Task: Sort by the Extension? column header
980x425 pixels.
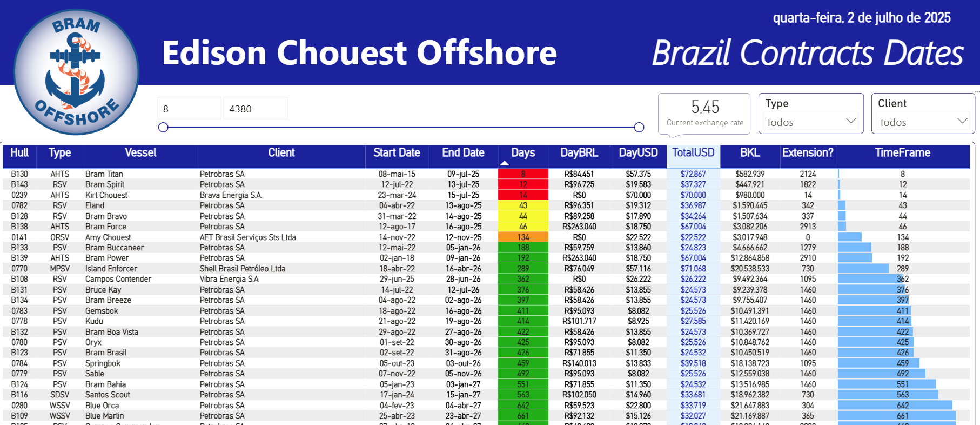Action: tap(808, 153)
